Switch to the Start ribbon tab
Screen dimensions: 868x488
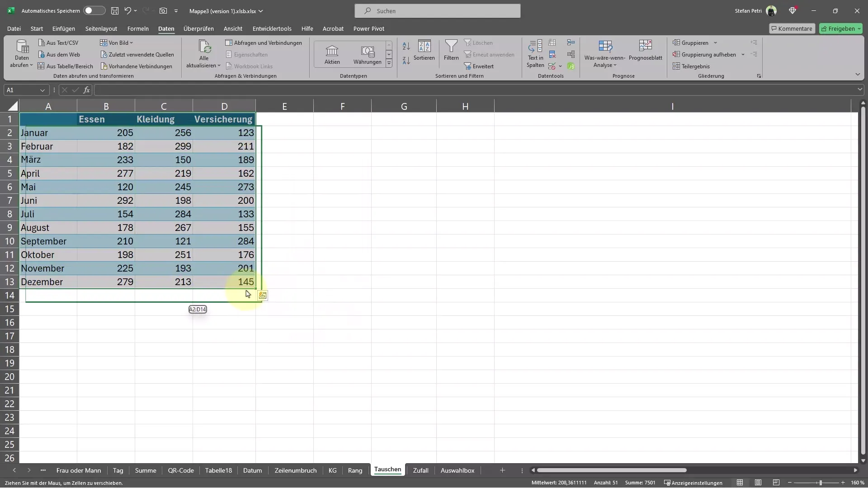click(x=37, y=28)
